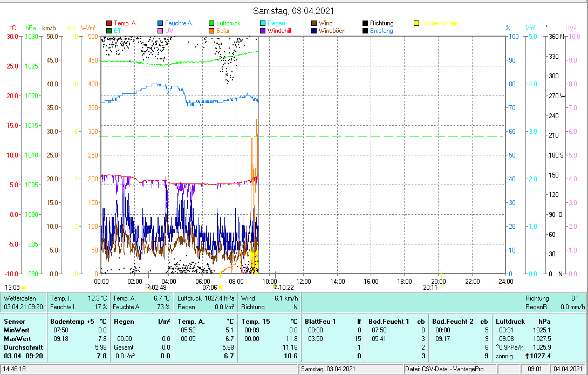Click the yellow Sonnenschein legend square
Screen dimensions: 588x375
point(416,24)
